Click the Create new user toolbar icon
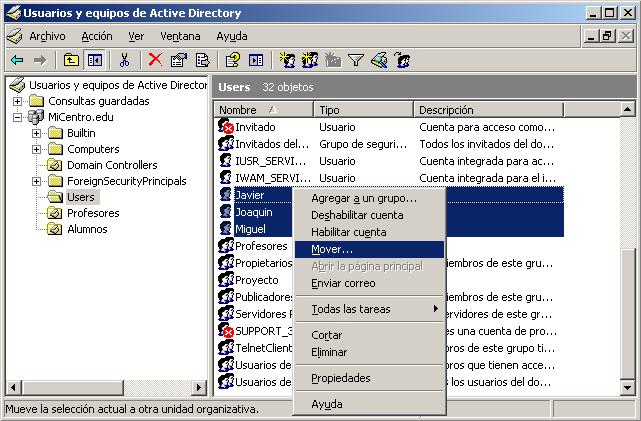 (x=287, y=60)
